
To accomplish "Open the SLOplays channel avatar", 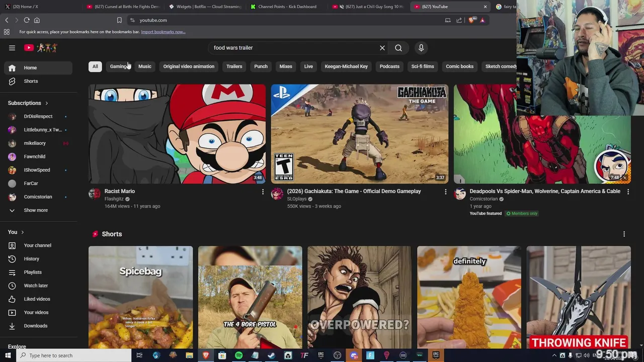I will pos(277,194).
